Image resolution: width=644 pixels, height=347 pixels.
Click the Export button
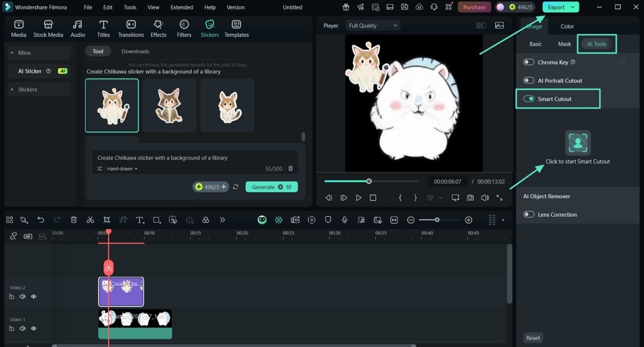[x=556, y=7]
